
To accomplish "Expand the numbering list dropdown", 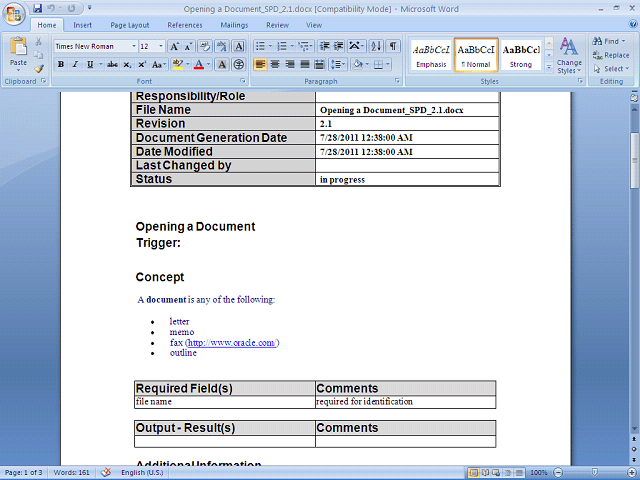I will point(292,46).
